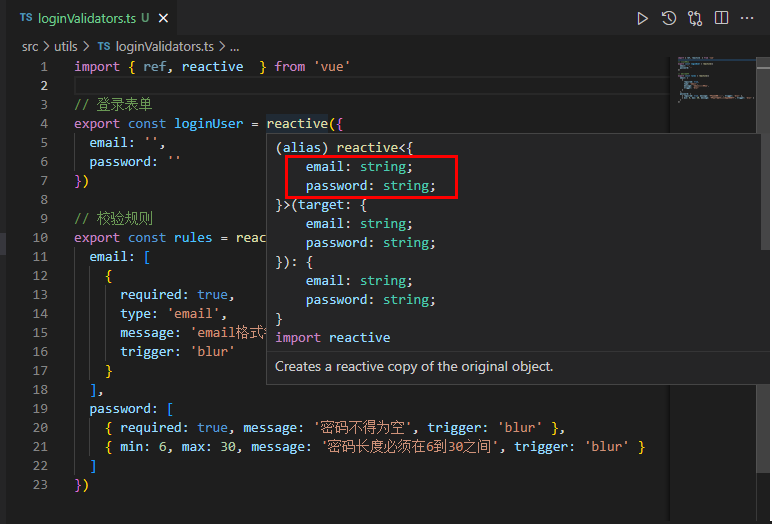Click the 'vue' import string
Viewport: 772px width, 524px height.
coord(332,66)
